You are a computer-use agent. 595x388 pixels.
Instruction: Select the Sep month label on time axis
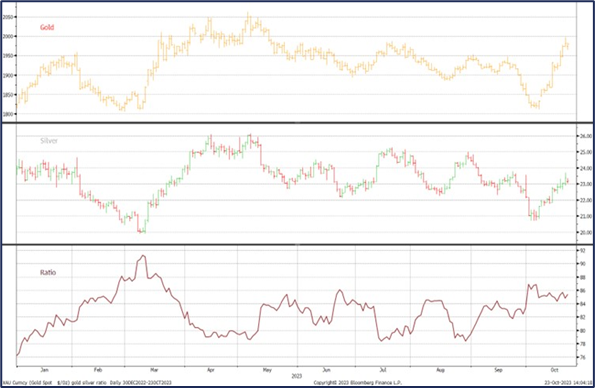[x=498, y=370]
